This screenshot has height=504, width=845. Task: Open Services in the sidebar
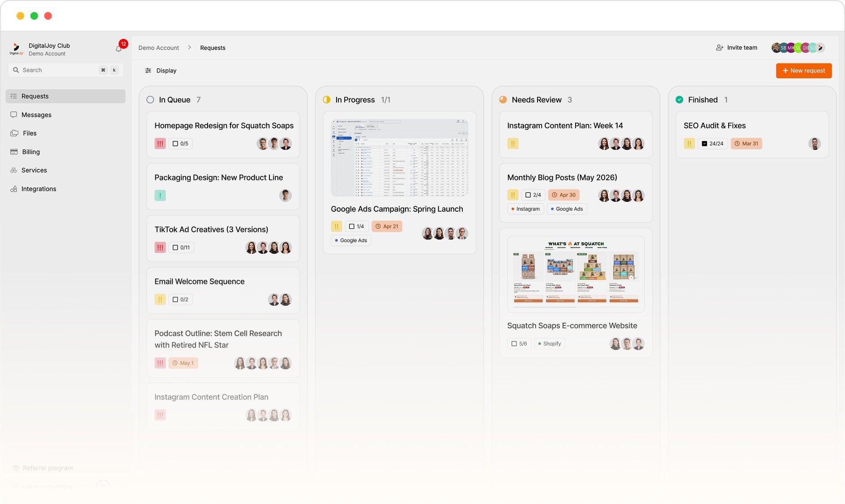(x=65, y=170)
